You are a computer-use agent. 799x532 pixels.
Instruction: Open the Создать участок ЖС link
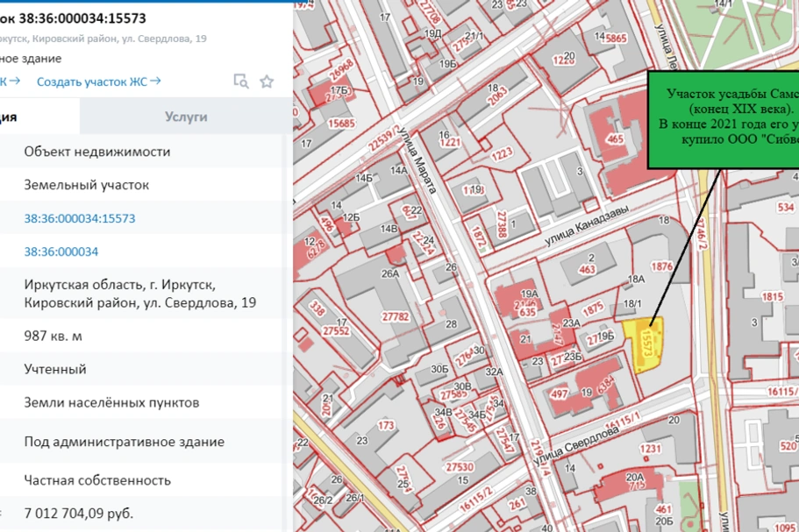pos(98,82)
